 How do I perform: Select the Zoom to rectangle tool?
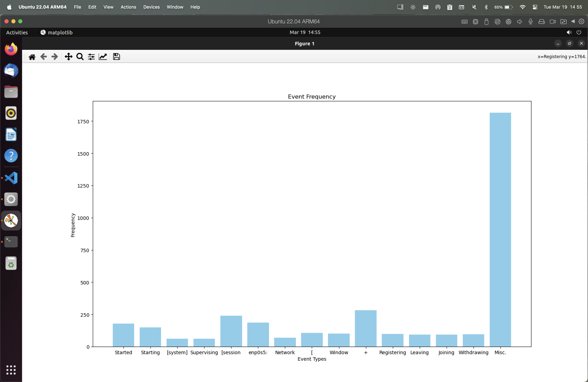pyautogui.click(x=80, y=57)
